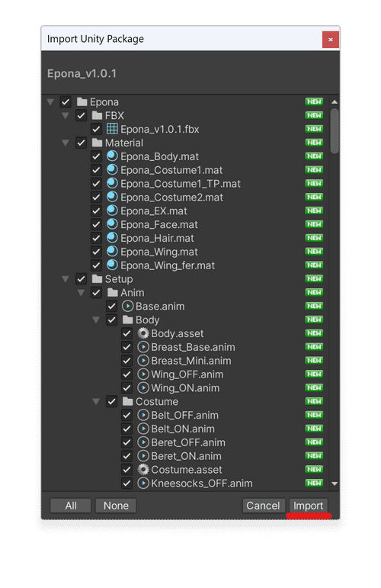
Task: Click the Costume.asset gear icon
Action: click(143, 470)
